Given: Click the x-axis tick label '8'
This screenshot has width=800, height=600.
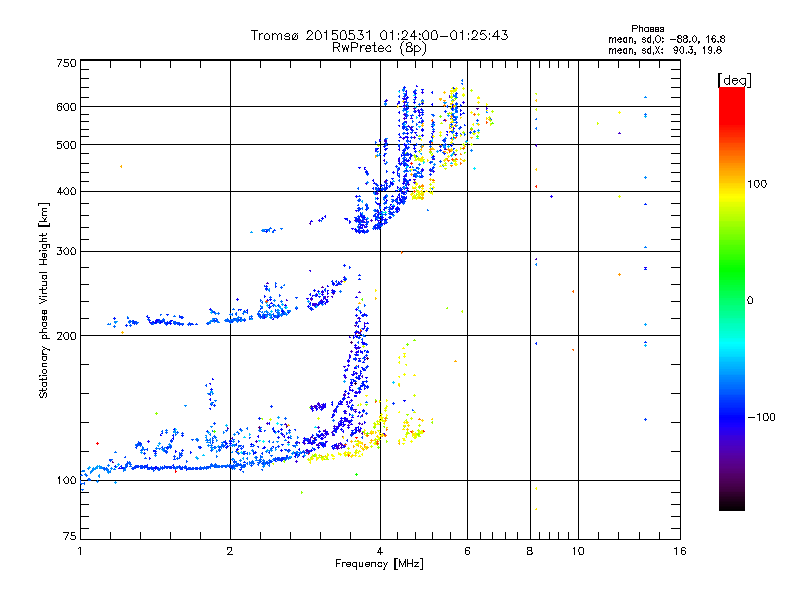Looking at the screenshot, I should tap(530, 551).
